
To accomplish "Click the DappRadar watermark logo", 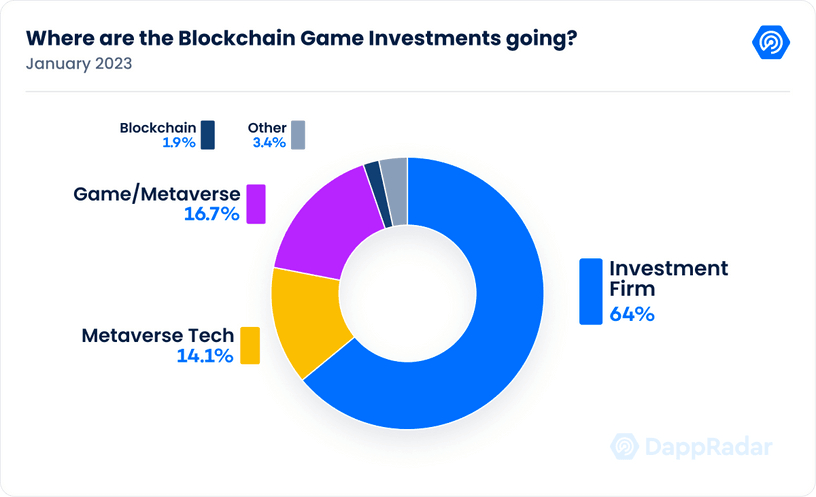I will [691, 447].
